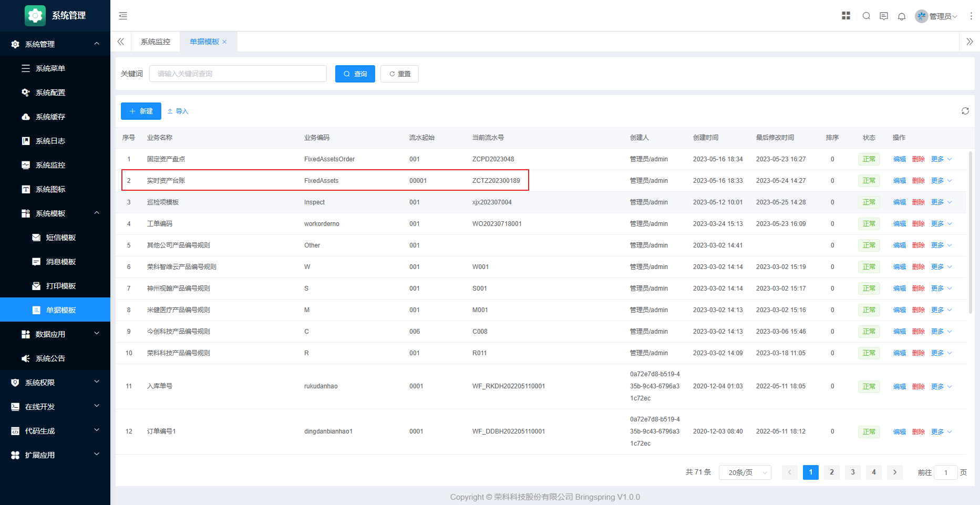Close the 单据模板 tab
The image size is (980, 505).
pos(225,42)
